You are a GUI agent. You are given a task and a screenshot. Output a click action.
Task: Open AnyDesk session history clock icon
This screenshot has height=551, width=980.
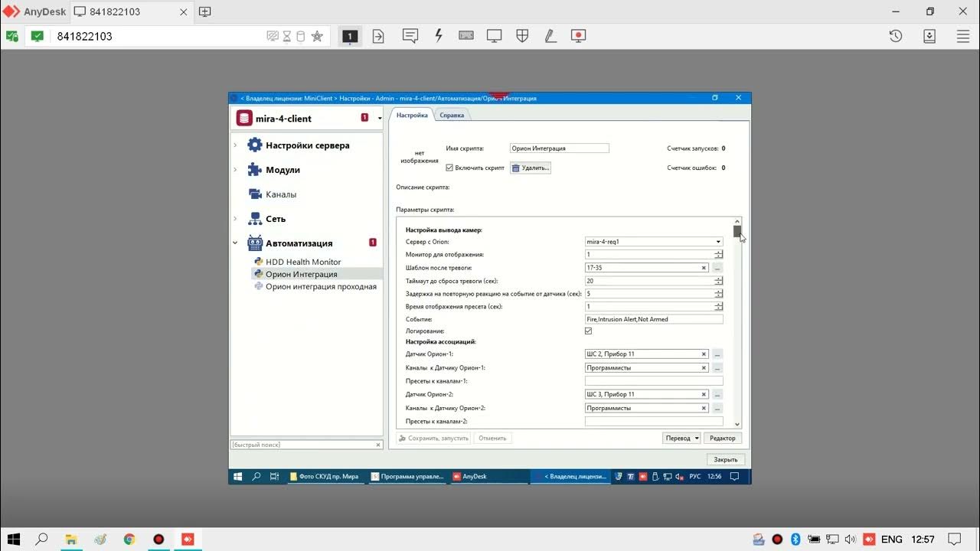point(896,36)
